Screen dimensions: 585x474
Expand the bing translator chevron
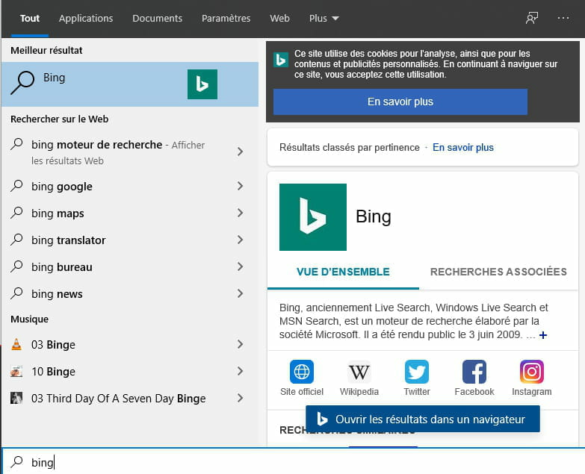[x=240, y=240]
